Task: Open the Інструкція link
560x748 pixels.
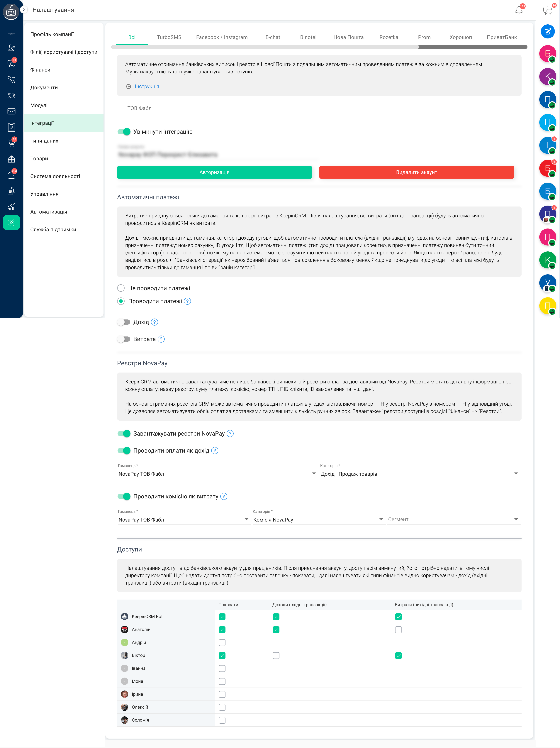Action: (x=147, y=87)
